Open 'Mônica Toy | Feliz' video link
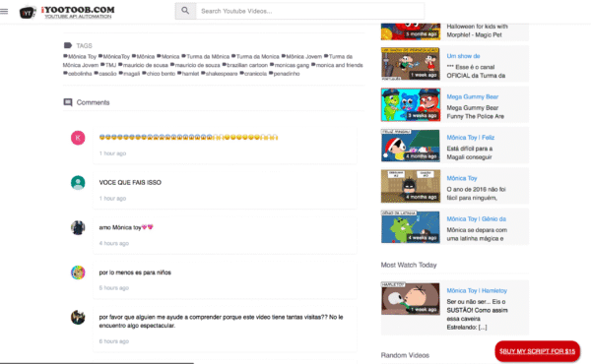 (471, 138)
